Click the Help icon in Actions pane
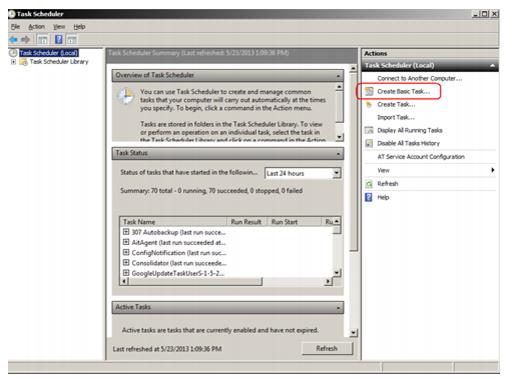 (369, 197)
